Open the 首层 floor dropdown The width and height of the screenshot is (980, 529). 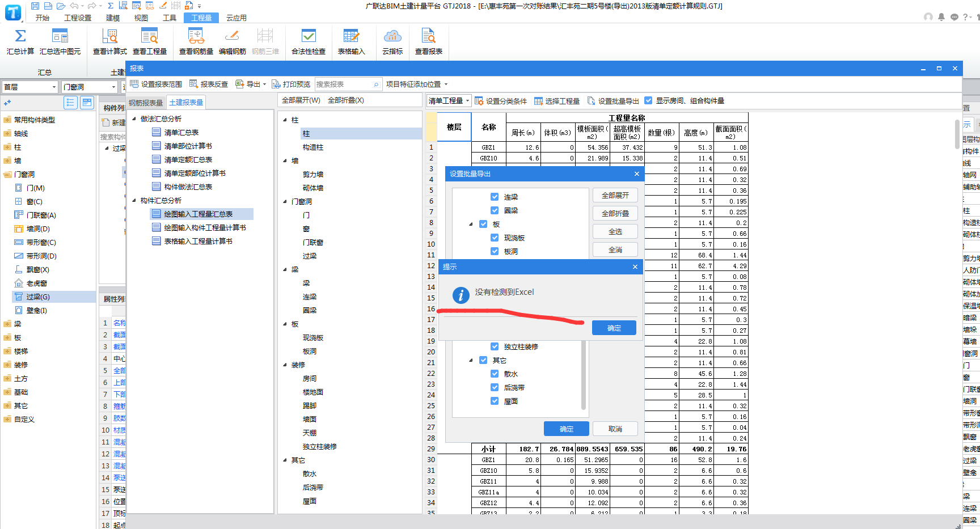tap(29, 87)
